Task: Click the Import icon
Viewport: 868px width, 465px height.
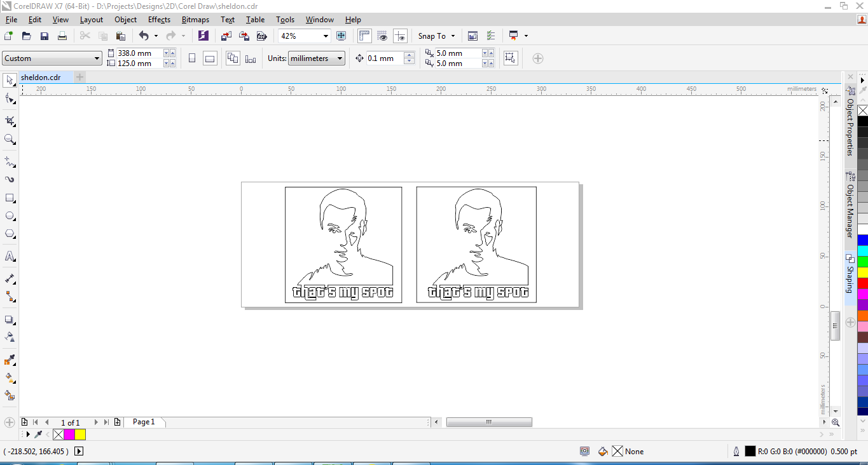Action: pyautogui.click(x=226, y=36)
